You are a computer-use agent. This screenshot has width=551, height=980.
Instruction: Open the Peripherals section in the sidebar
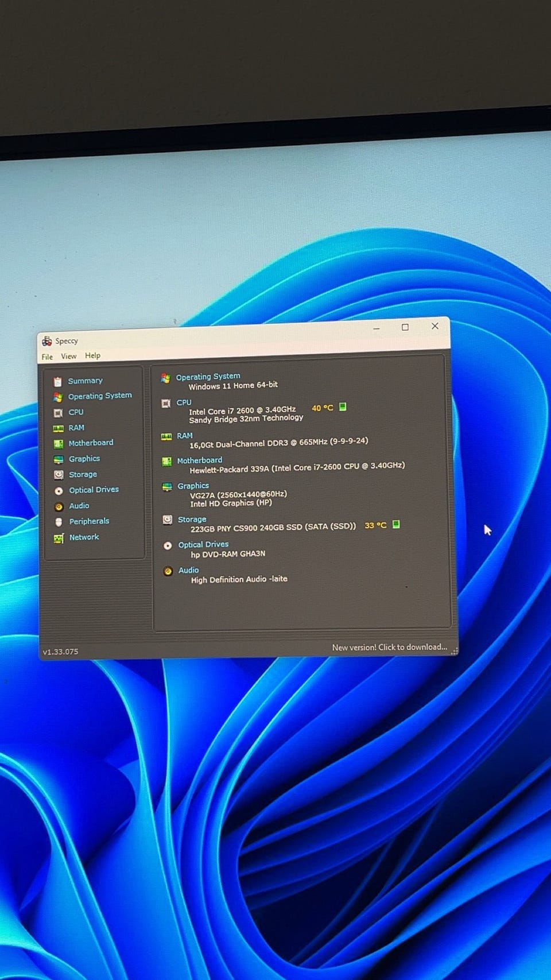click(x=89, y=521)
